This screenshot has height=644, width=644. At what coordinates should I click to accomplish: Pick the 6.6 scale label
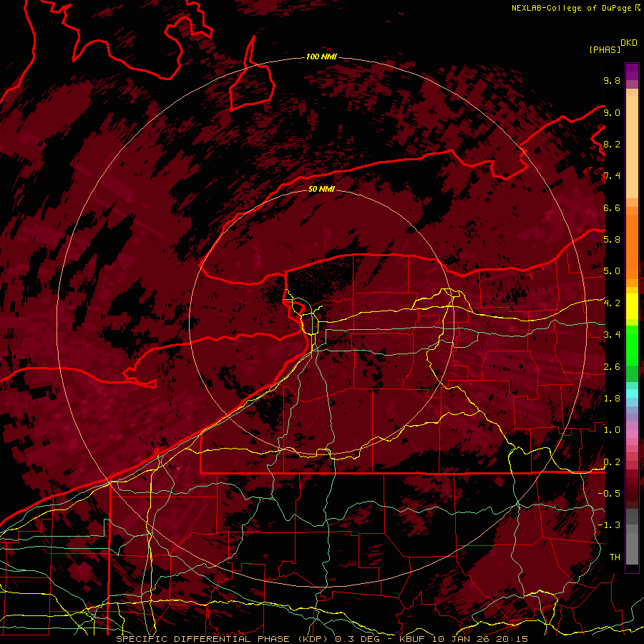tap(612, 208)
